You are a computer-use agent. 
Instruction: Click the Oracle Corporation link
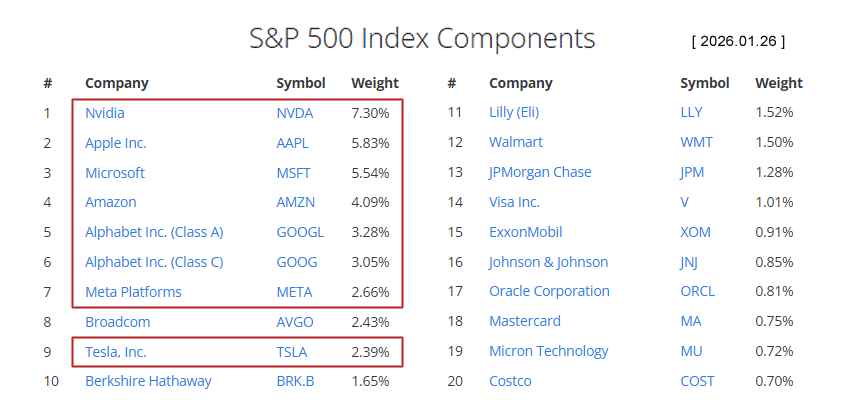point(549,292)
